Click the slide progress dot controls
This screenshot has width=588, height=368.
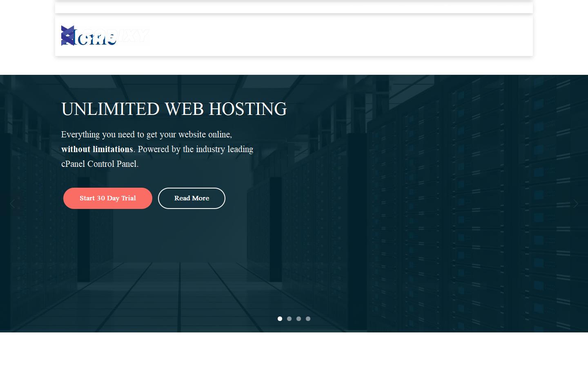click(294, 319)
